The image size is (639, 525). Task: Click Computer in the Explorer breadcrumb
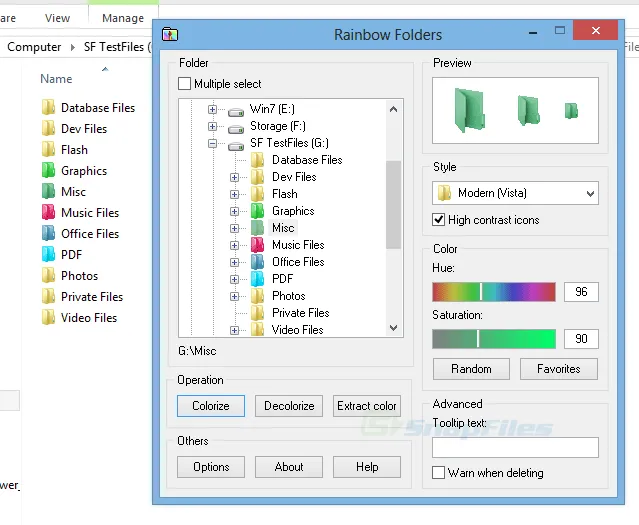34,47
